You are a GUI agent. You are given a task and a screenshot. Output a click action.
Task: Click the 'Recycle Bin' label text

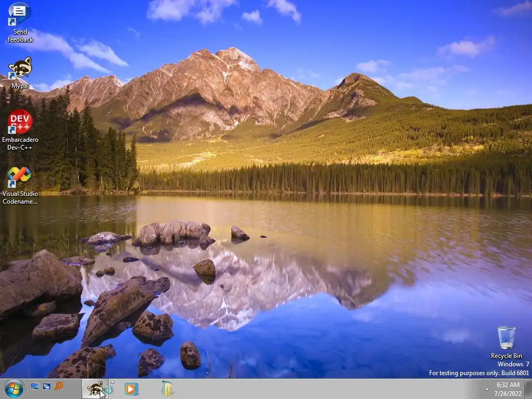[506, 356]
